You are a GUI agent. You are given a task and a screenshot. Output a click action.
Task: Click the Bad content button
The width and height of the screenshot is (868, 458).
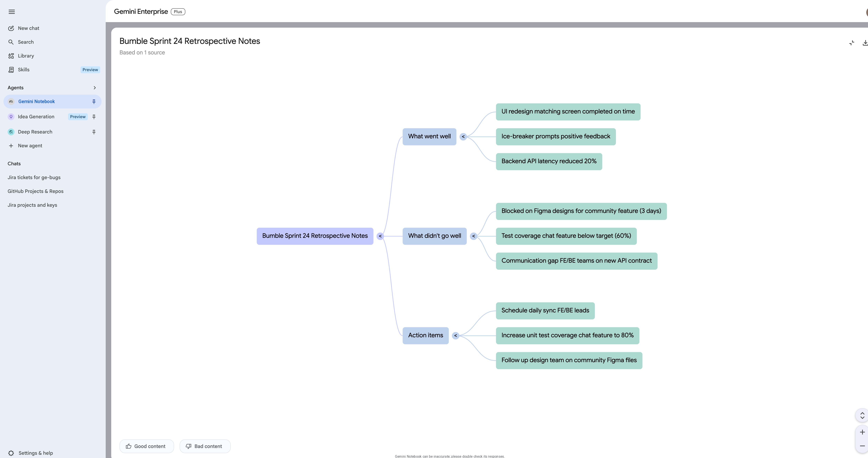tap(205, 446)
